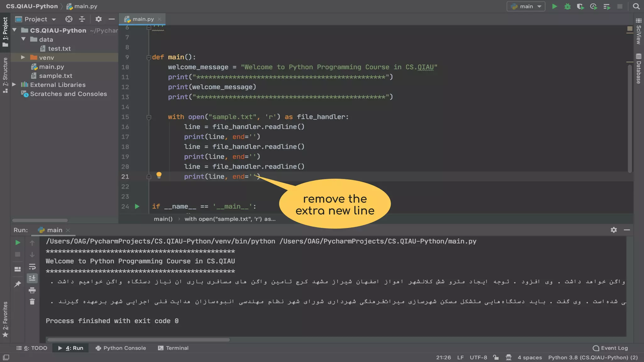Click the green Run button in the top toolbar
644x362 pixels.
(x=554, y=6)
